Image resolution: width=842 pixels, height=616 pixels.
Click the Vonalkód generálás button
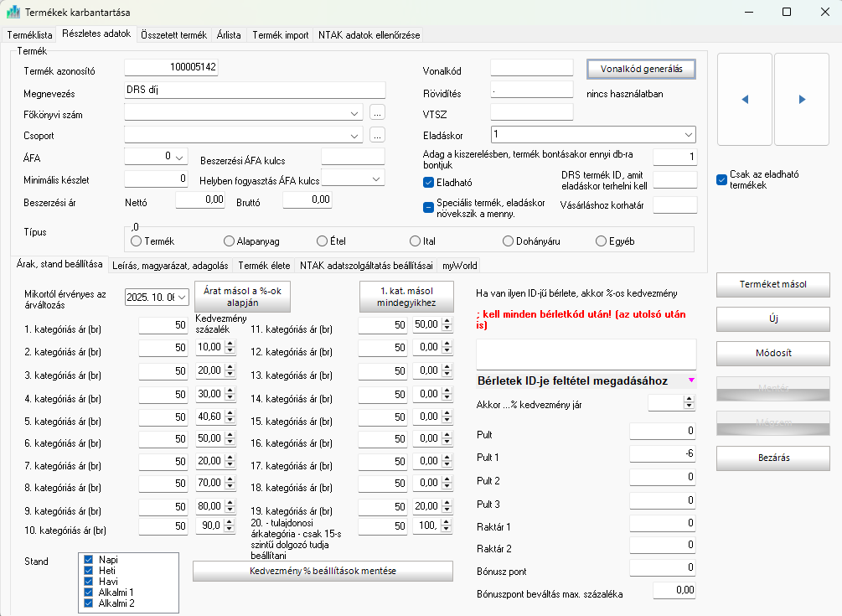641,69
